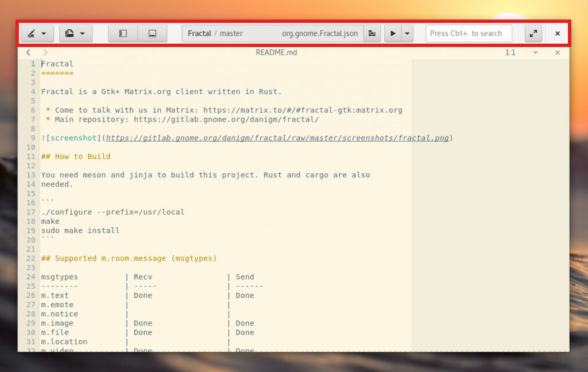Screen dimensions: 588x372
Task: Enter fullscreen with the expand arrows icon
Action: tap(533, 33)
